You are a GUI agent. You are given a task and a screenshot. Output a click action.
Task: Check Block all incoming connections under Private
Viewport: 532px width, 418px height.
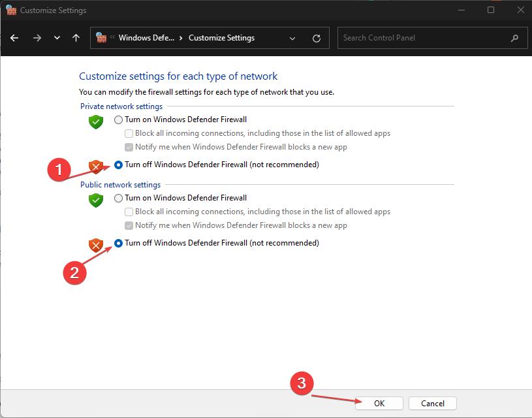coord(129,133)
